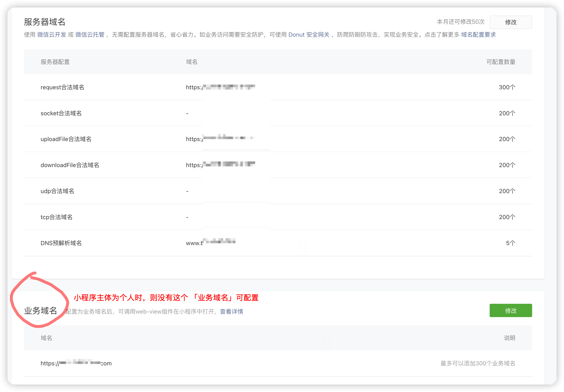This screenshot has width=564, height=392.
Task: Click the blurred request domain URL
Action: tap(220, 87)
